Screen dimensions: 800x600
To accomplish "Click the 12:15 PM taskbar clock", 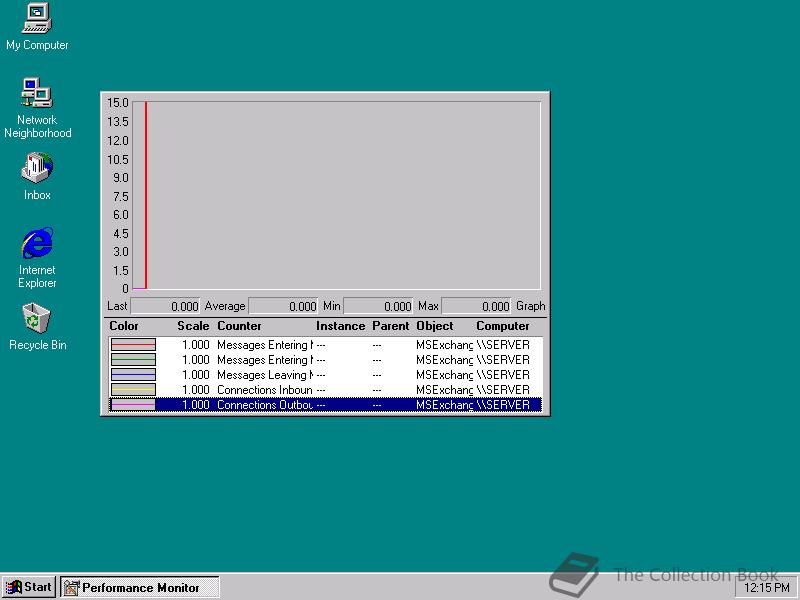I will coord(766,588).
